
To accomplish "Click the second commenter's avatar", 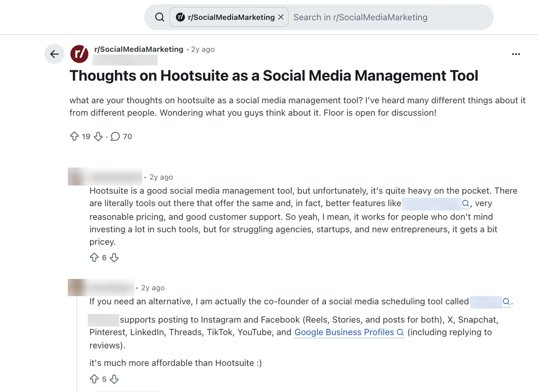I will [76, 287].
